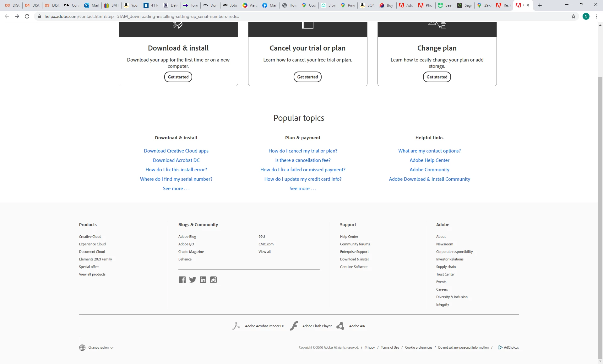Image resolution: width=603 pixels, height=364 pixels.
Task: Open Adobe's Instagram page icon
Action: (x=213, y=280)
